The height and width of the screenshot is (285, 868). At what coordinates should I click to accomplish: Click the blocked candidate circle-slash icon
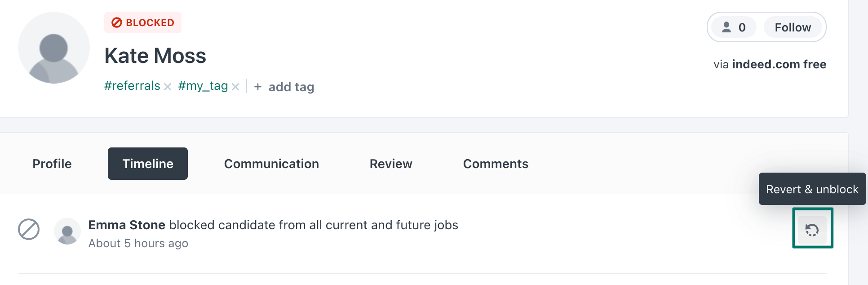[x=28, y=229]
